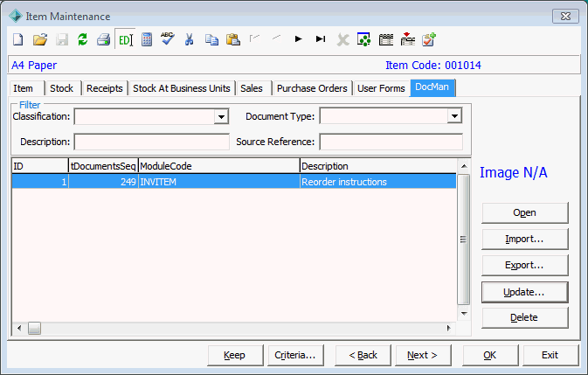
Task: Click the vertical scrollbar up arrow
Action: (x=464, y=166)
